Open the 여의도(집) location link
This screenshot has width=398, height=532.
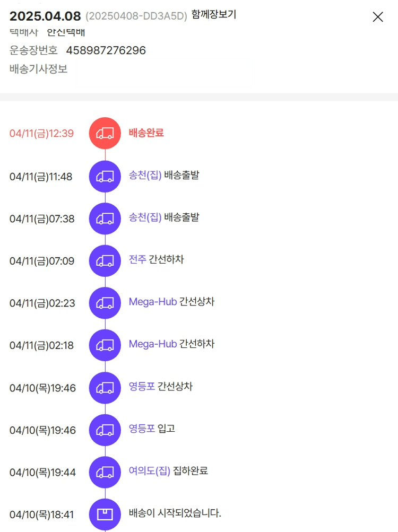(149, 471)
